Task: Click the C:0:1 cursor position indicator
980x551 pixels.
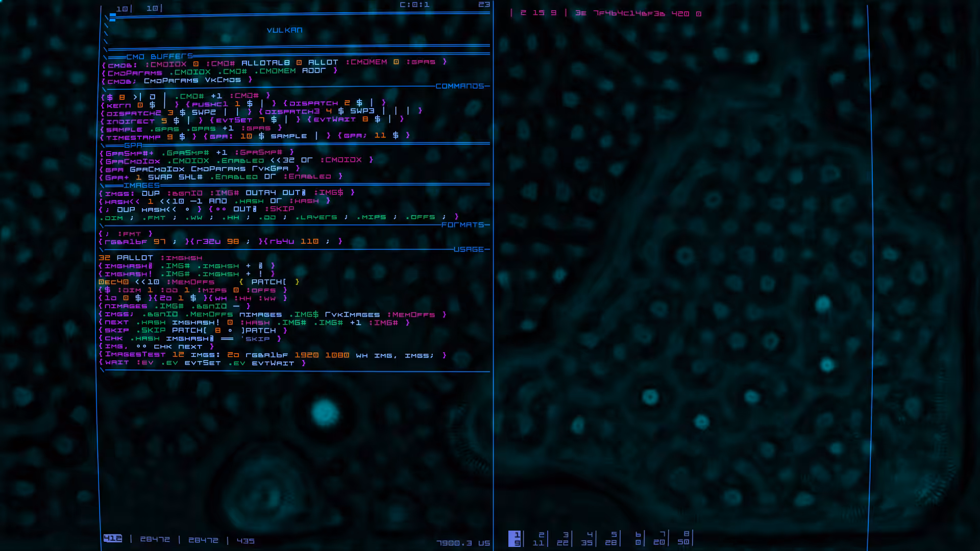Action: [x=414, y=5]
